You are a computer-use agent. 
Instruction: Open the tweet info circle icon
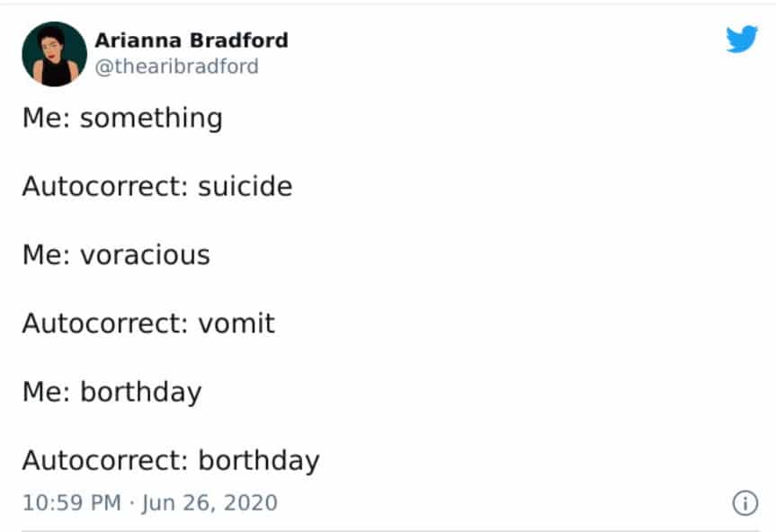tap(745, 503)
